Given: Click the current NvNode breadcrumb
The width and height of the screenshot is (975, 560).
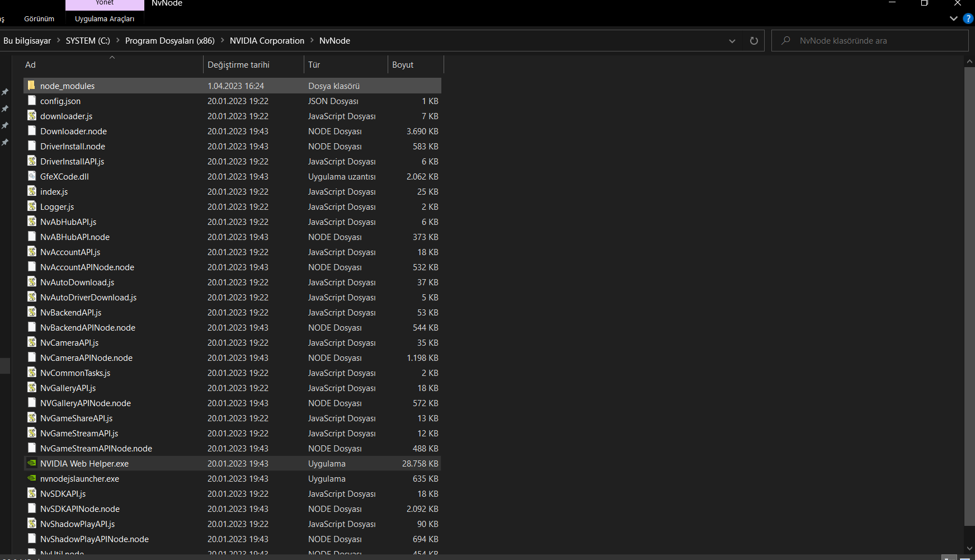Looking at the screenshot, I should [x=335, y=40].
